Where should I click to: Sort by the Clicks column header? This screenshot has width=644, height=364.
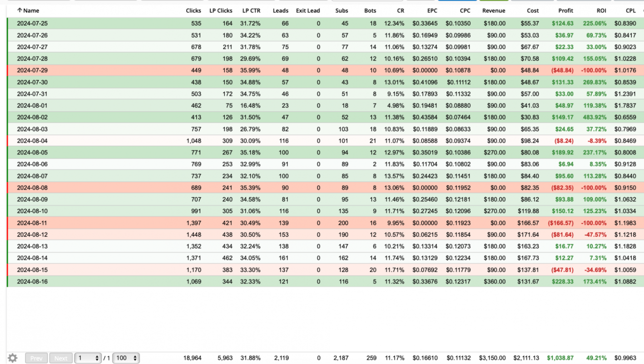193,10
